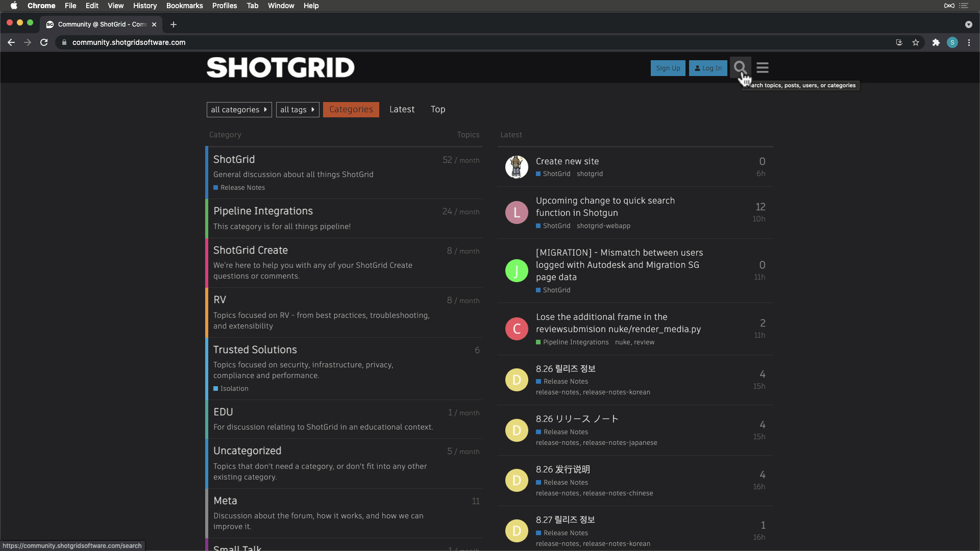Open the Bookmarks menu in menu bar
This screenshot has width=980, height=551.
point(184,6)
